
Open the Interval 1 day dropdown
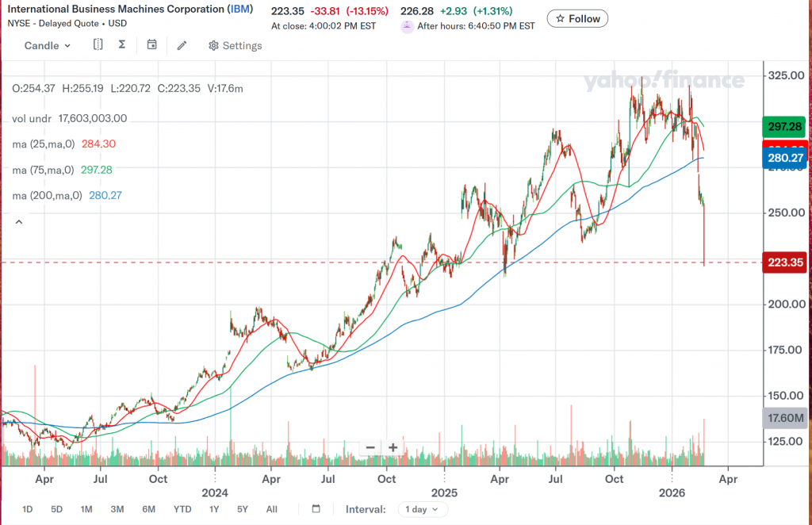(x=421, y=509)
